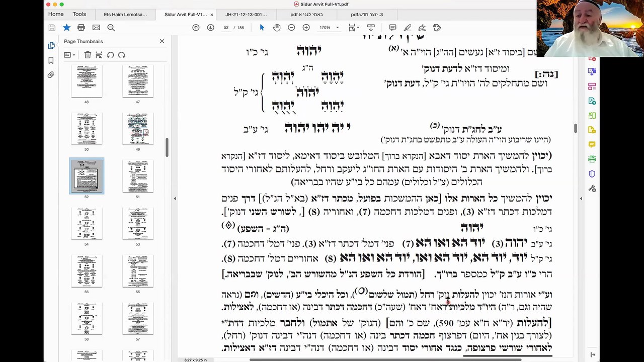Select the highlight text pen tool
Image resolution: width=644 pixels, height=362 pixels.
tap(408, 28)
